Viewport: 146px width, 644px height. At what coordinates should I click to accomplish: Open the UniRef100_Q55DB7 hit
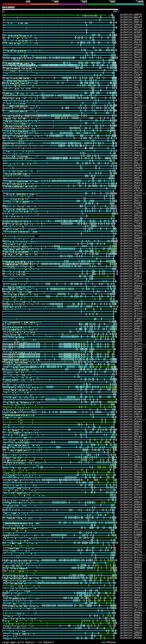[x=131, y=93]
